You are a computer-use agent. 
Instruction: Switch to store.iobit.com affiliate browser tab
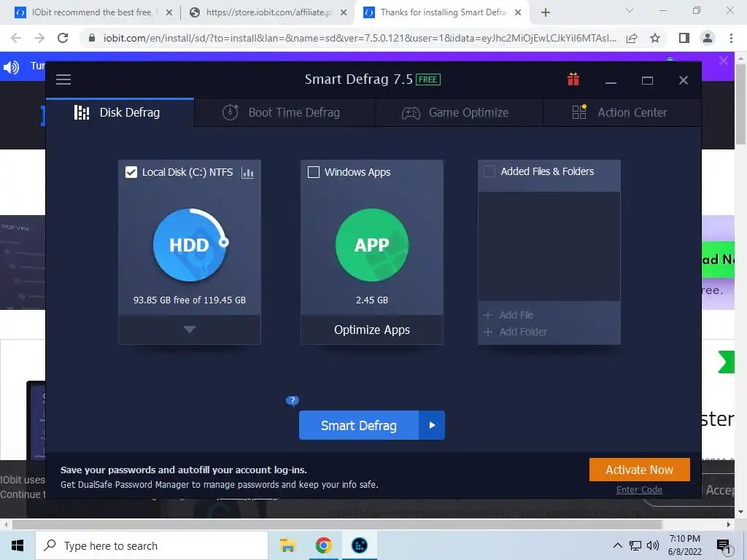pyautogui.click(x=267, y=12)
